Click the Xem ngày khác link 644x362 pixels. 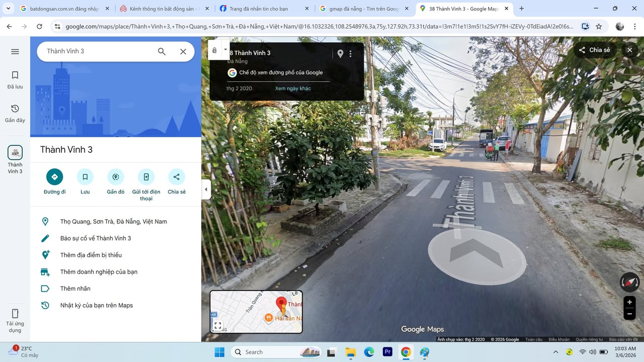[x=293, y=88]
